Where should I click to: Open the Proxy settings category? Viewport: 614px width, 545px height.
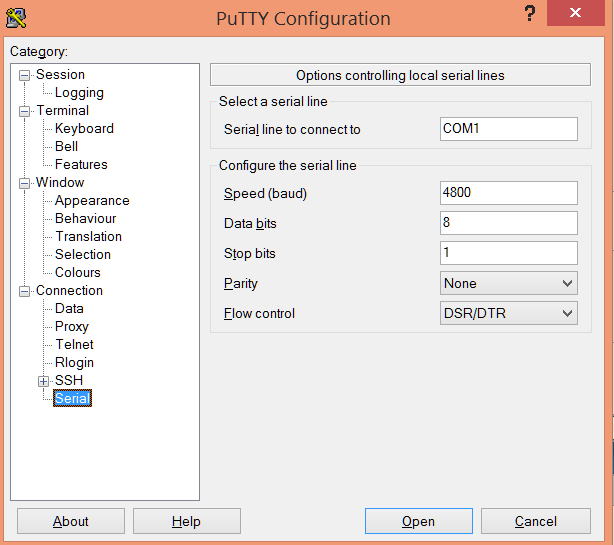click(x=72, y=327)
